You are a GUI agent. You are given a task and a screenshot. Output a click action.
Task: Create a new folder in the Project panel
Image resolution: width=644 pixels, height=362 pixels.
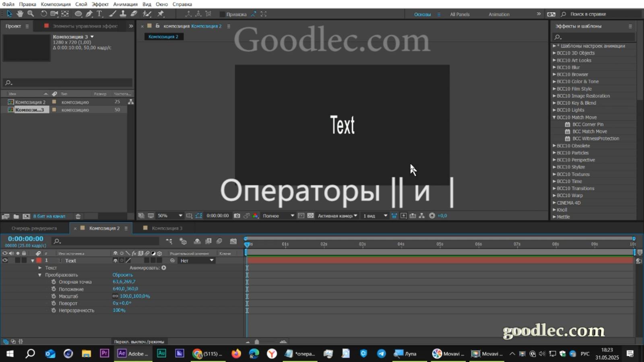(x=16, y=216)
